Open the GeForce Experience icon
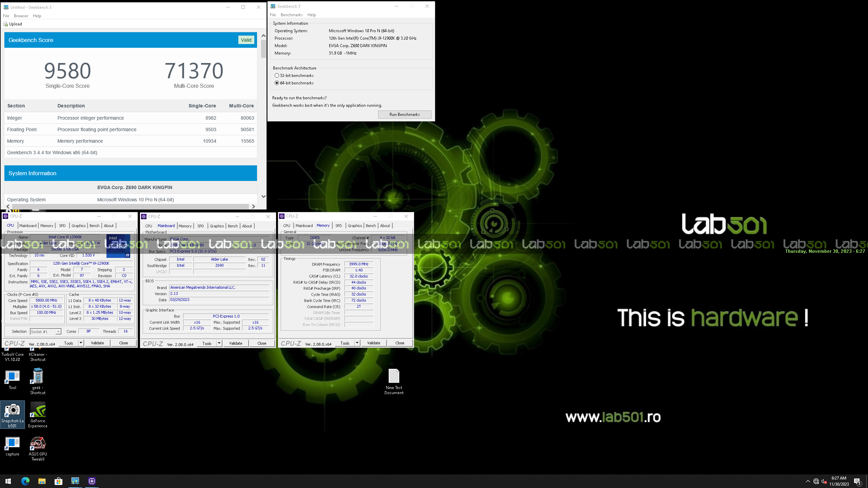The height and width of the screenshot is (488, 868). coord(38,415)
